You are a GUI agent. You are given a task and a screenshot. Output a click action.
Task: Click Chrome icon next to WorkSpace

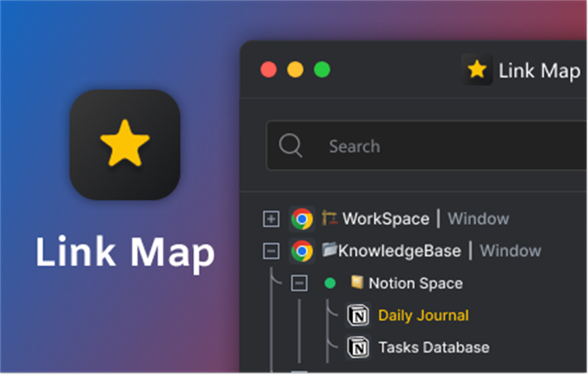pos(302,219)
